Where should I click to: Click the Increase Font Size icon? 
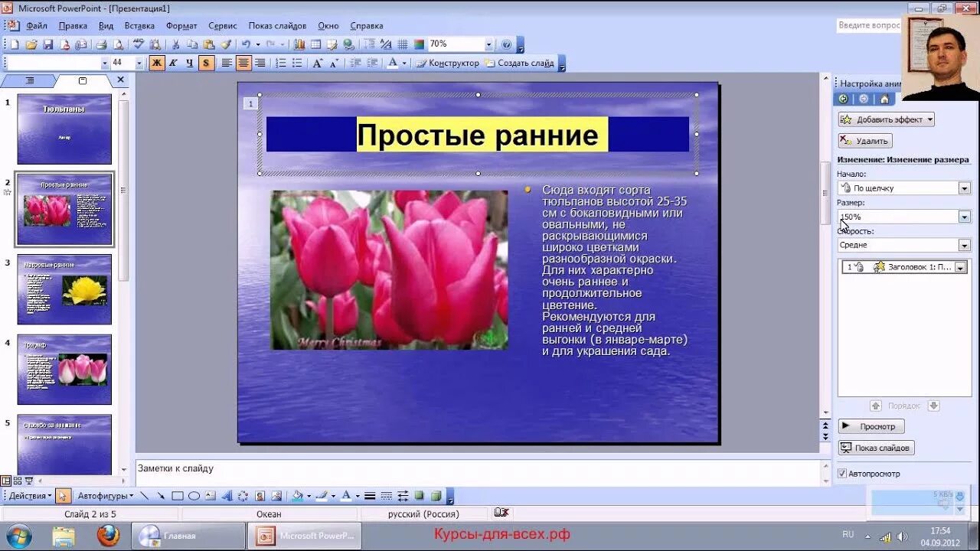317,64
